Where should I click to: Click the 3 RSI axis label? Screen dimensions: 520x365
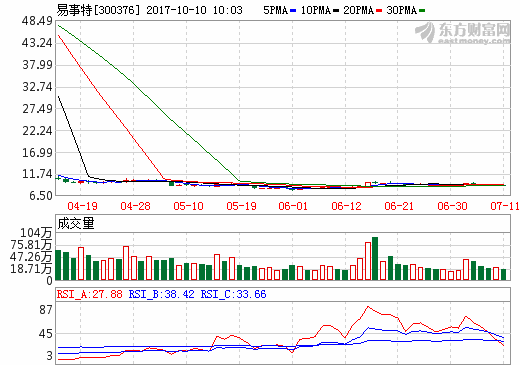[50, 356]
